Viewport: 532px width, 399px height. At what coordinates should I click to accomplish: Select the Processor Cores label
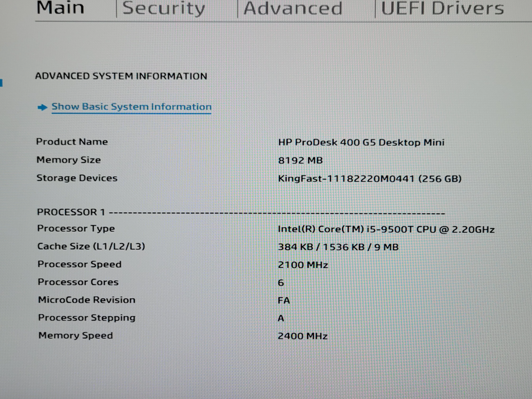coord(78,282)
